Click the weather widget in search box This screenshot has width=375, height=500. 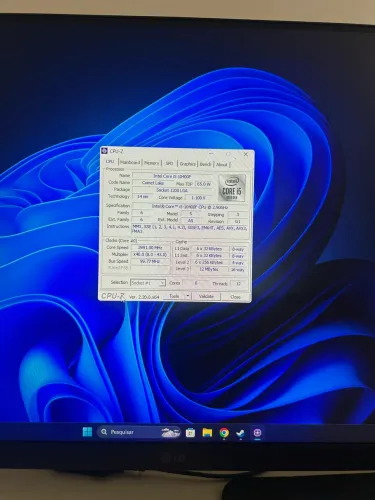(x=170, y=432)
